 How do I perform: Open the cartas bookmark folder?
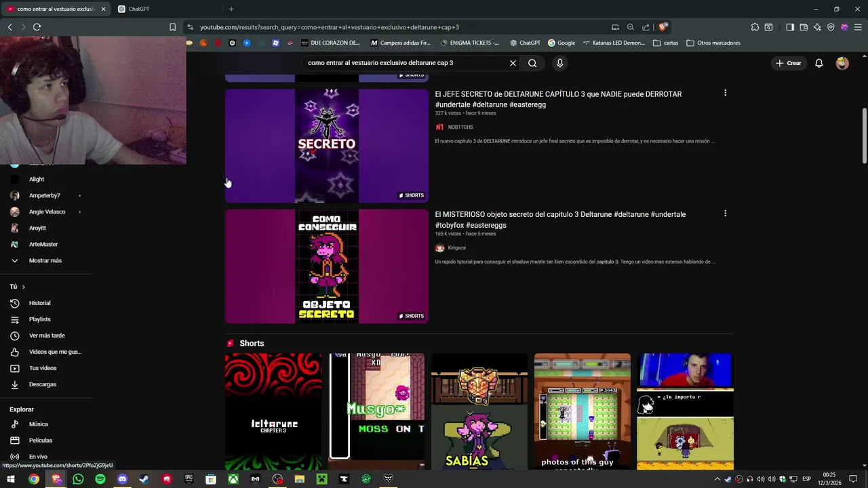666,43
